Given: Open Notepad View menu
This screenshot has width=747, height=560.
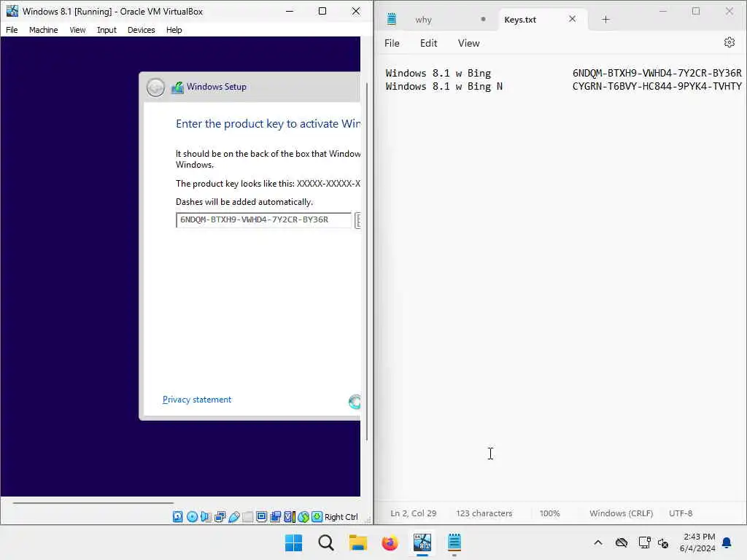Looking at the screenshot, I should pos(468,43).
